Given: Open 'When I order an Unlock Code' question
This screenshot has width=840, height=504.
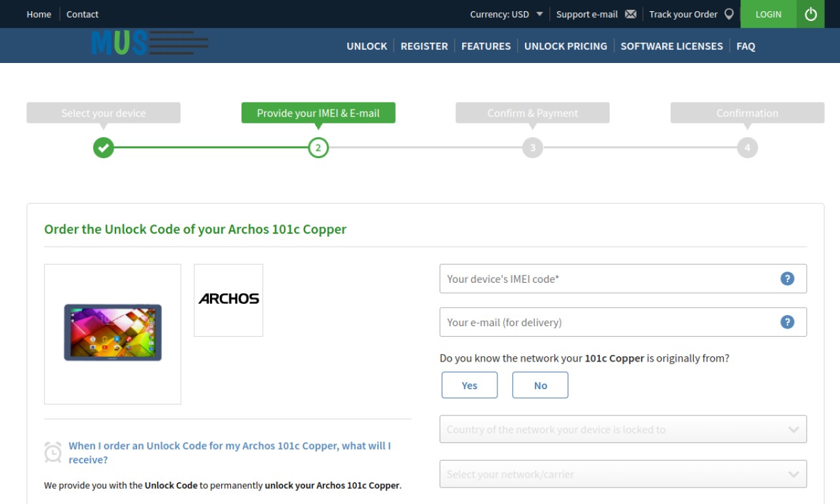Looking at the screenshot, I should (230, 453).
